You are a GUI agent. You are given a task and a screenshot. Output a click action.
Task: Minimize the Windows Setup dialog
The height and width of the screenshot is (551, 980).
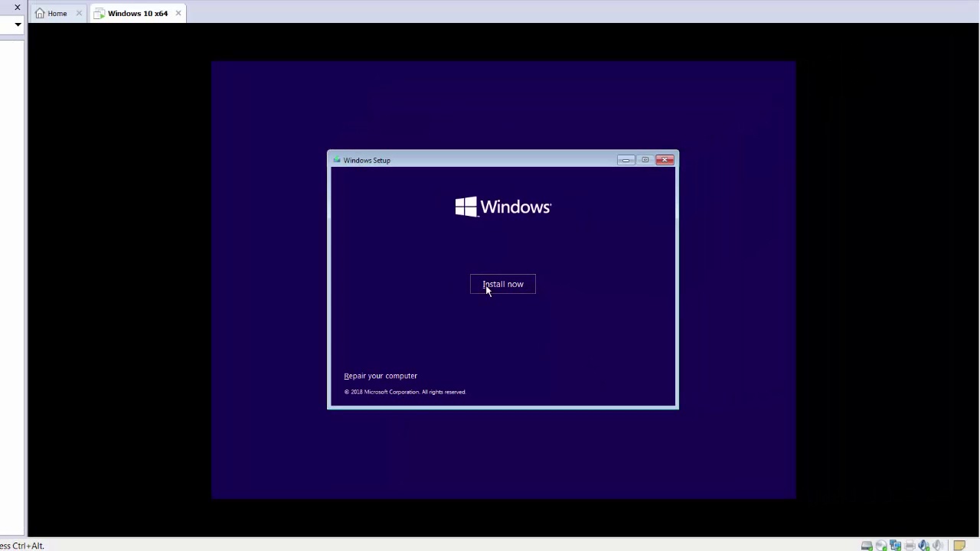pyautogui.click(x=626, y=160)
